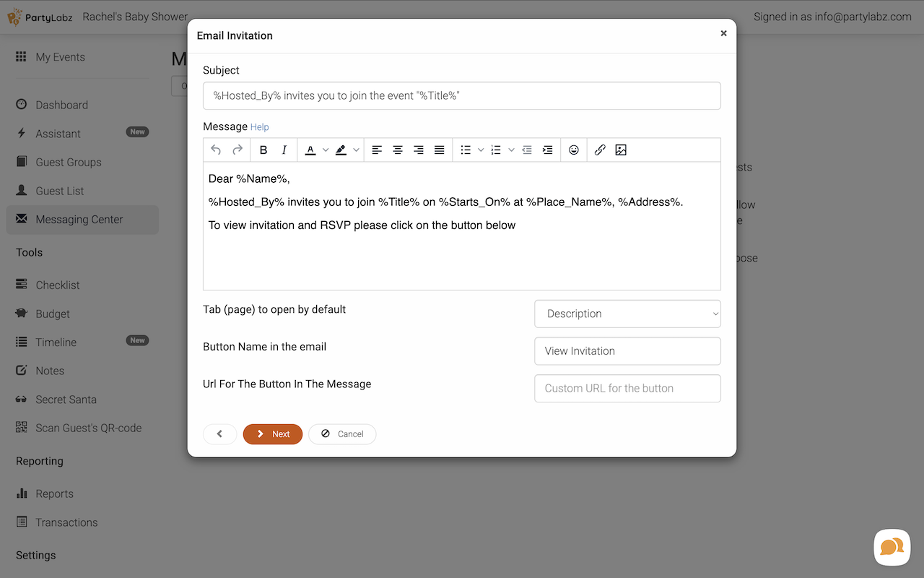
Task: Open the default tab dropdown showing Description
Action: coord(627,314)
